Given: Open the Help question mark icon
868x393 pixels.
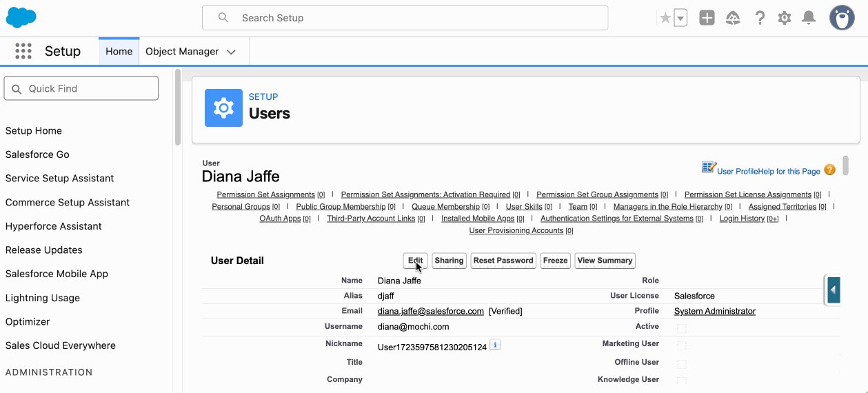Looking at the screenshot, I should point(760,18).
